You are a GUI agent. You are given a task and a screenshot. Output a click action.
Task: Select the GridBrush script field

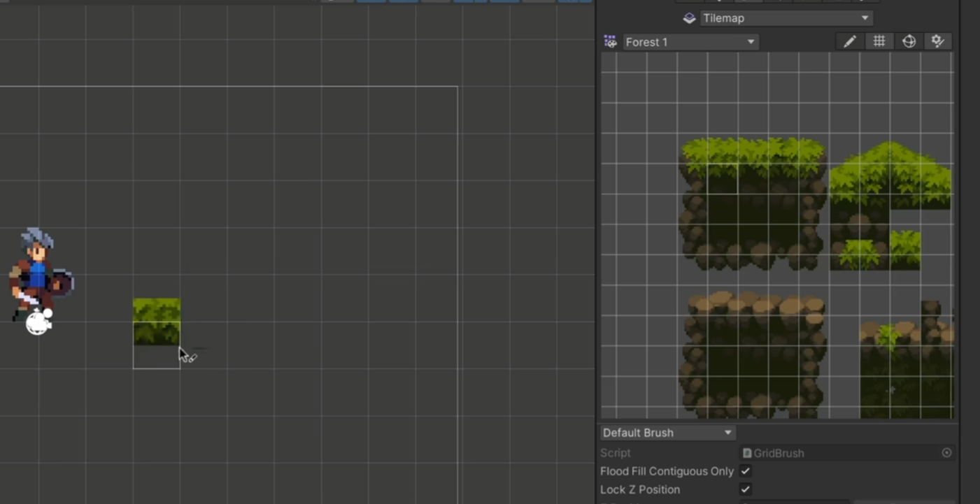[x=846, y=453]
